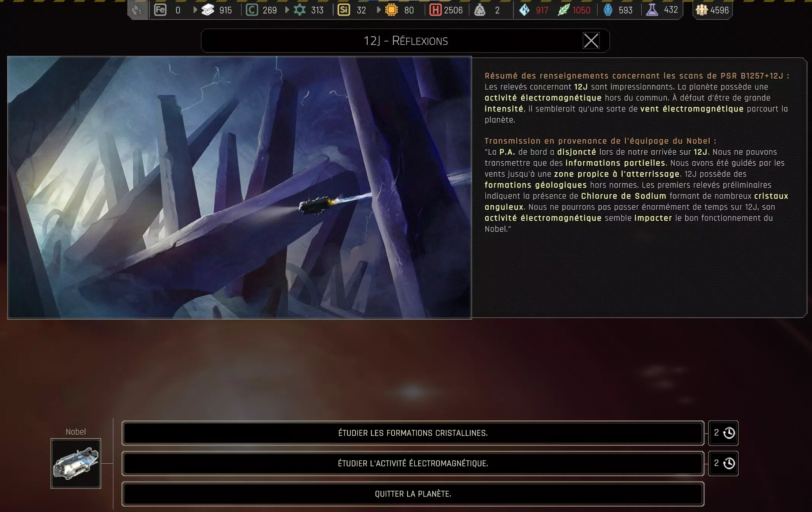Click the silicon Si resource icon
The image size is (812, 512).
point(343,10)
